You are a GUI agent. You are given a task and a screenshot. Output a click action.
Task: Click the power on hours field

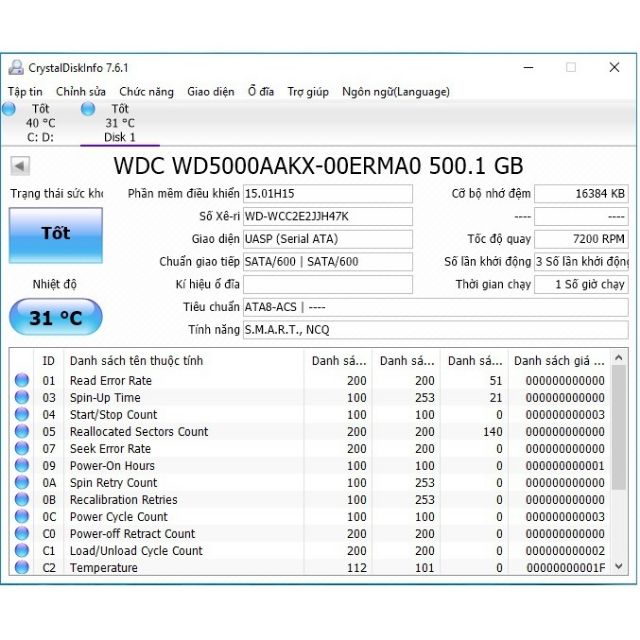[x=581, y=284]
